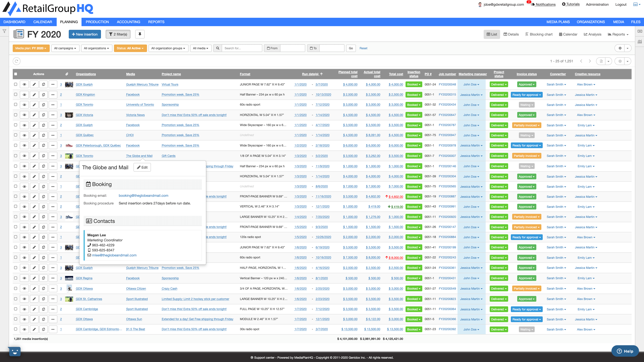Preview the GDX Victoria insertion with the eye icon
This screenshot has width=644, height=362.
(x=24, y=115)
